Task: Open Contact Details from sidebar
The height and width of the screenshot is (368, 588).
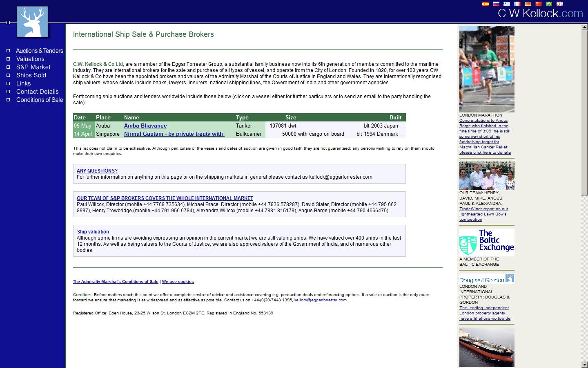Action: coord(37,92)
